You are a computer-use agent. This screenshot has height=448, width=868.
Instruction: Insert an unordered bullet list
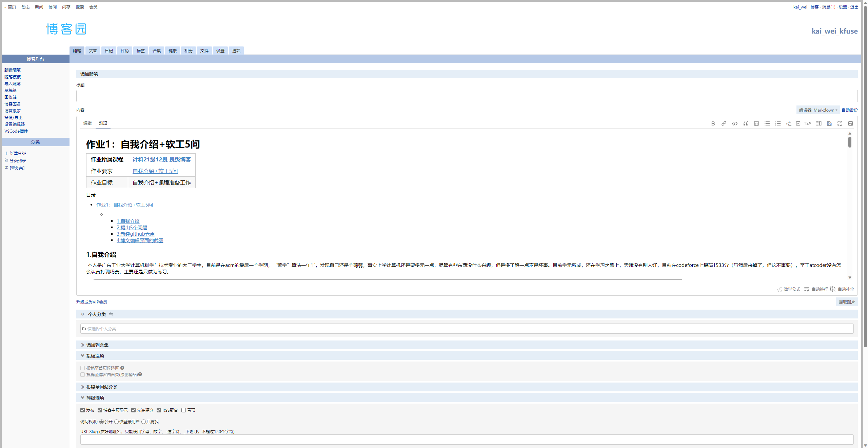click(x=767, y=123)
